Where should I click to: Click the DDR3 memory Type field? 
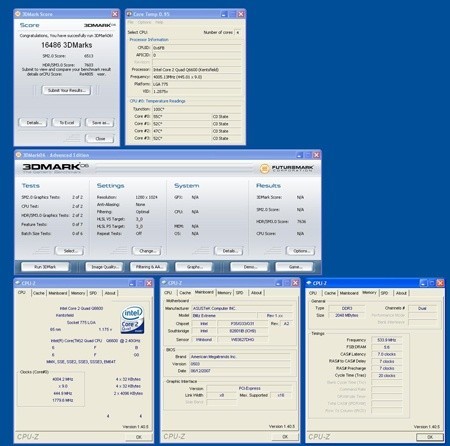pos(347,308)
